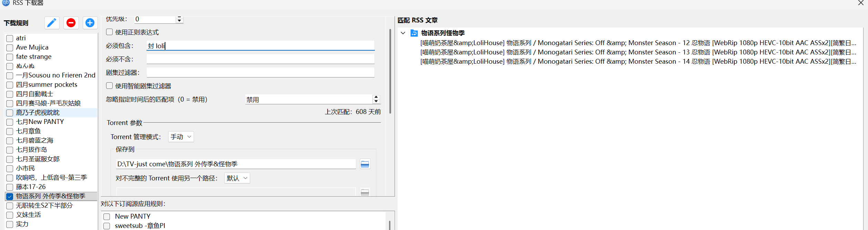Enable the atri rule checkbox
Screen dimensions: 868x230
click(10, 38)
